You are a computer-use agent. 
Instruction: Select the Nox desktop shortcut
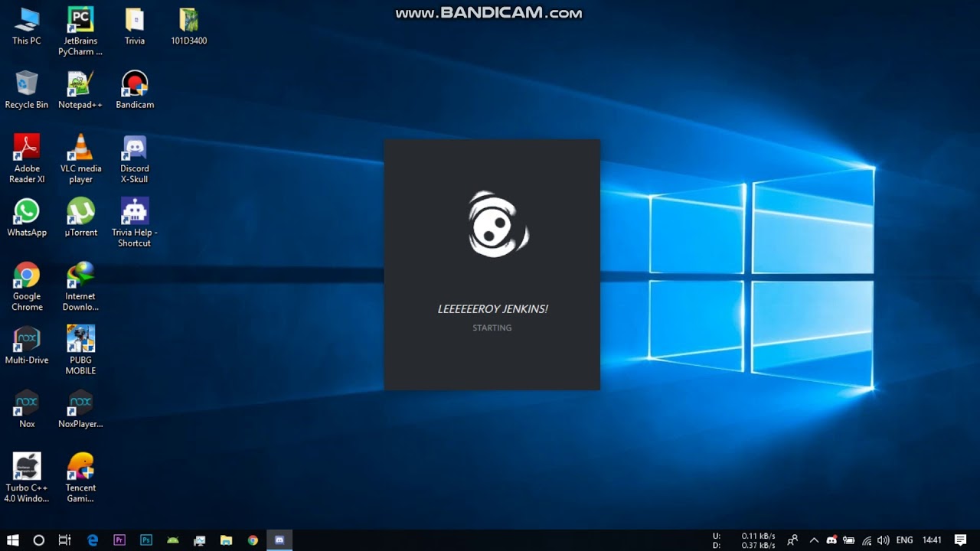(27, 409)
